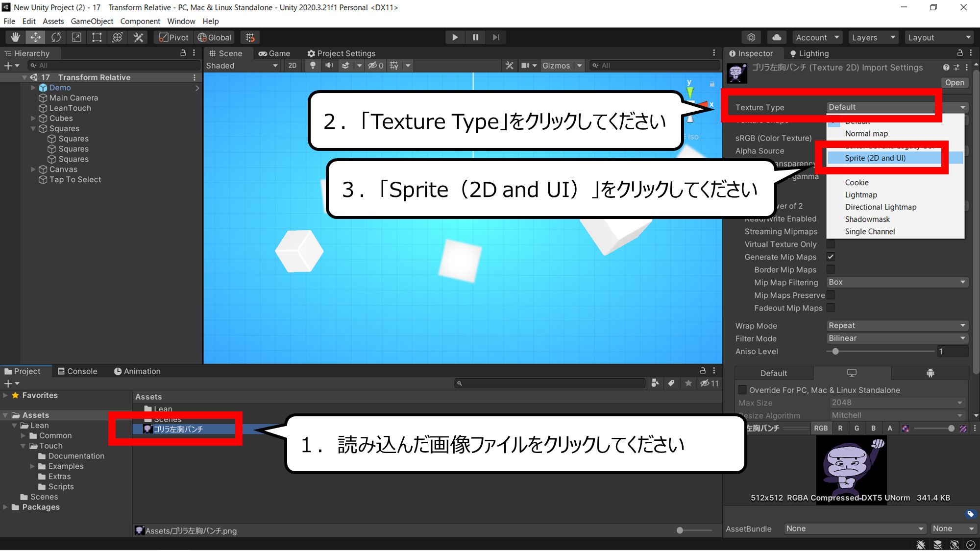980x551 pixels.
Task: Expand Canvas in Hierarchy
Action: pos(33,169)
